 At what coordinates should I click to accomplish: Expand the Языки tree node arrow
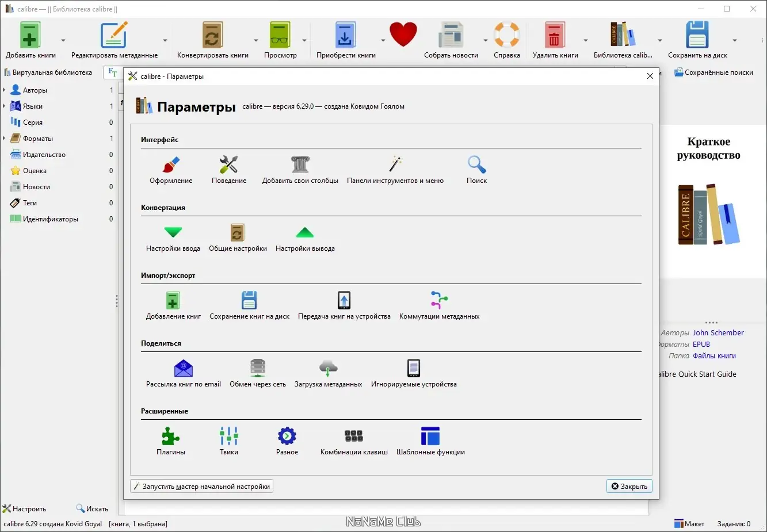(x=4, y=106)
